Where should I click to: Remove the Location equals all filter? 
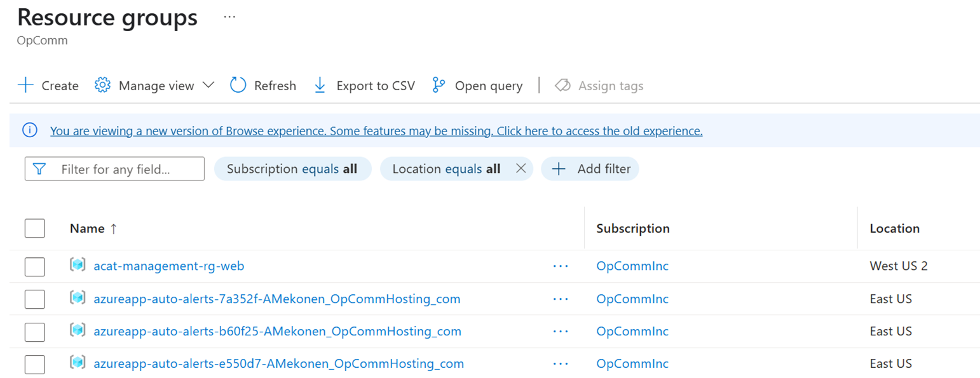[521, 169]
